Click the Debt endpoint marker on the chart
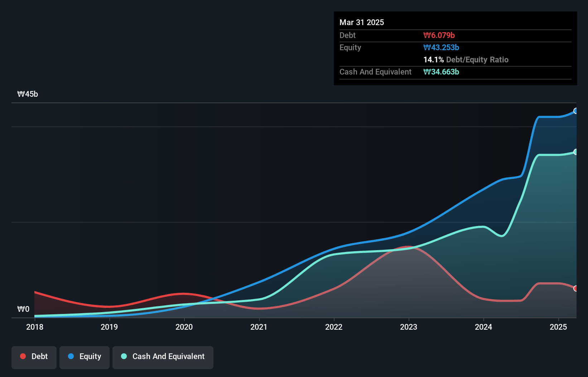 [x=576, y=288]
